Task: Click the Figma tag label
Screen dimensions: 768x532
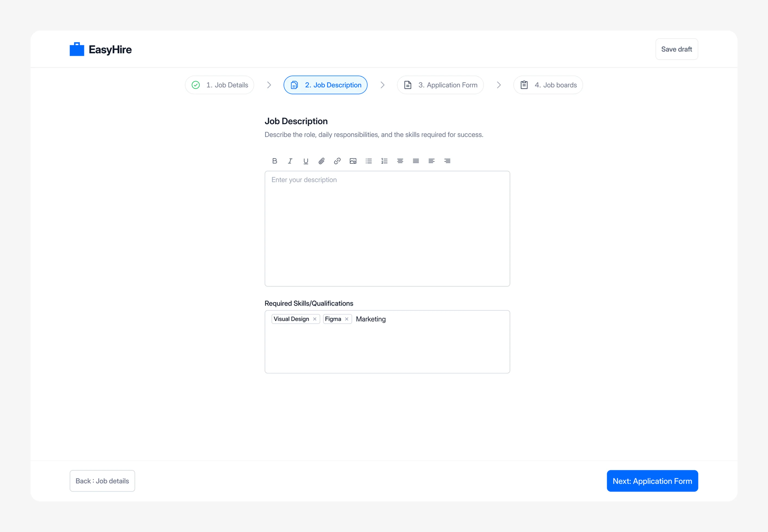Action: click(x=333, y=319)
